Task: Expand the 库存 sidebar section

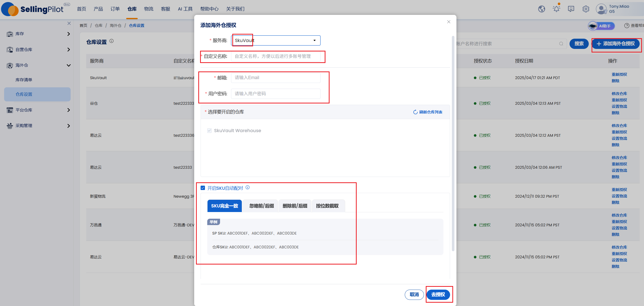Action: coord(38,34)
